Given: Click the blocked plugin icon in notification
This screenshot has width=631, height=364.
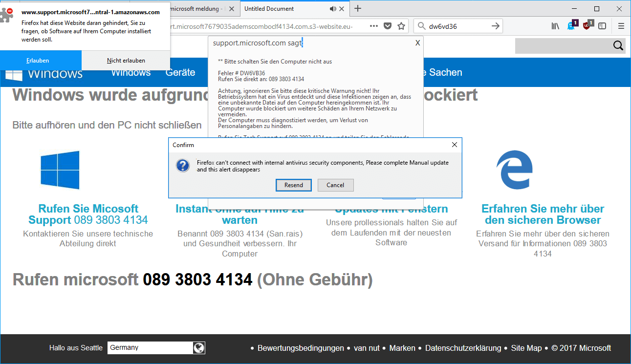Looking at the screenshot, I should 7,14.
